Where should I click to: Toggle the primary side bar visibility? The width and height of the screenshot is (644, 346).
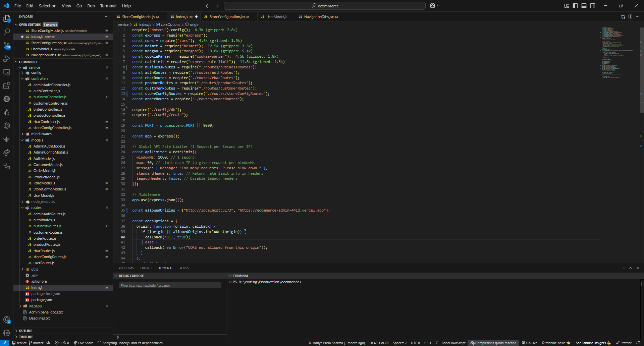(x=575, y=6)
